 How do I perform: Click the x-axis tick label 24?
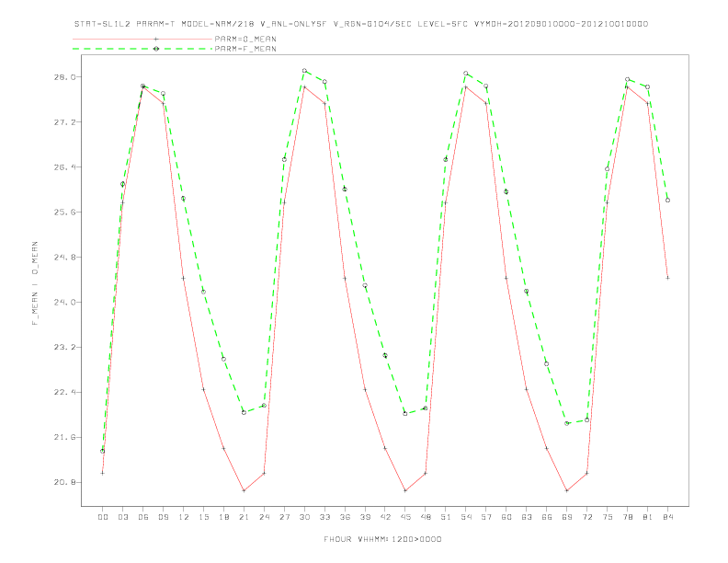pyautogui.click(x=264, y=517)
